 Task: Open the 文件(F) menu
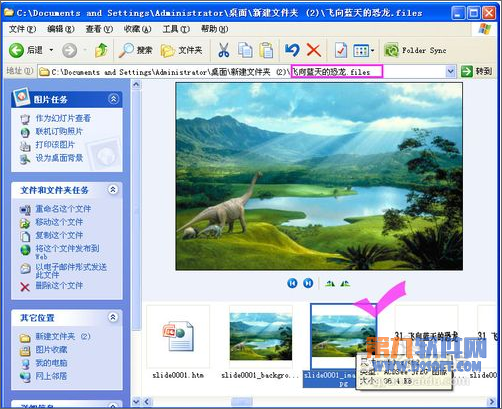coord(22,29)
